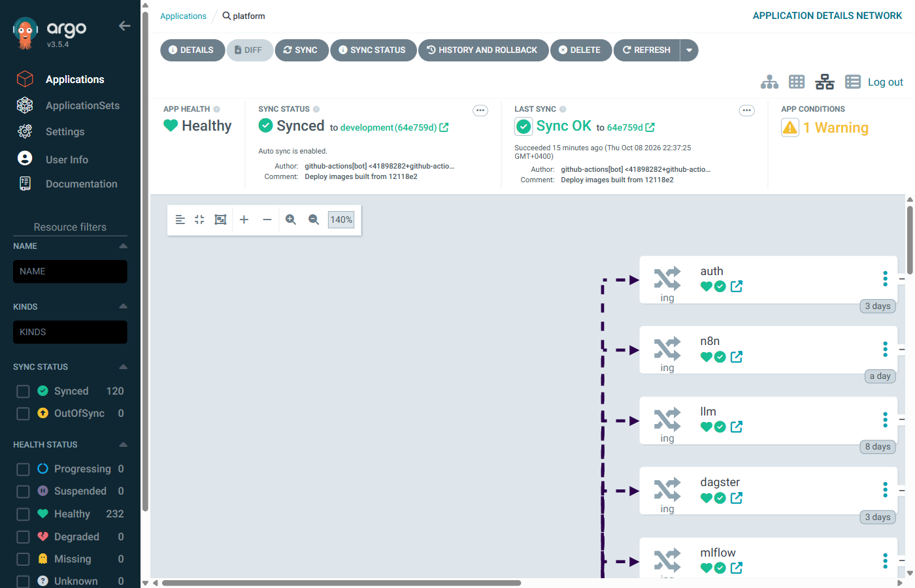Open User Info in the sidebar

[67, 159]
